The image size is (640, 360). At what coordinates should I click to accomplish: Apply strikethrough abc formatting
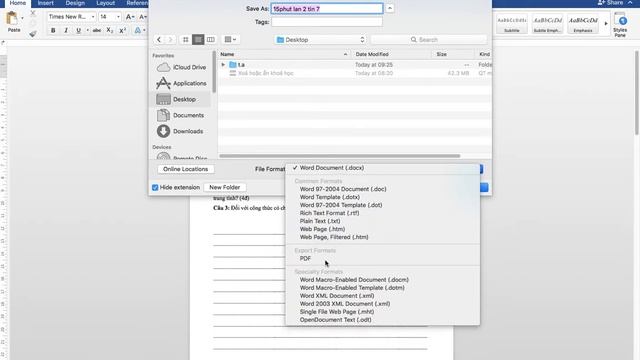click(97, 30)
